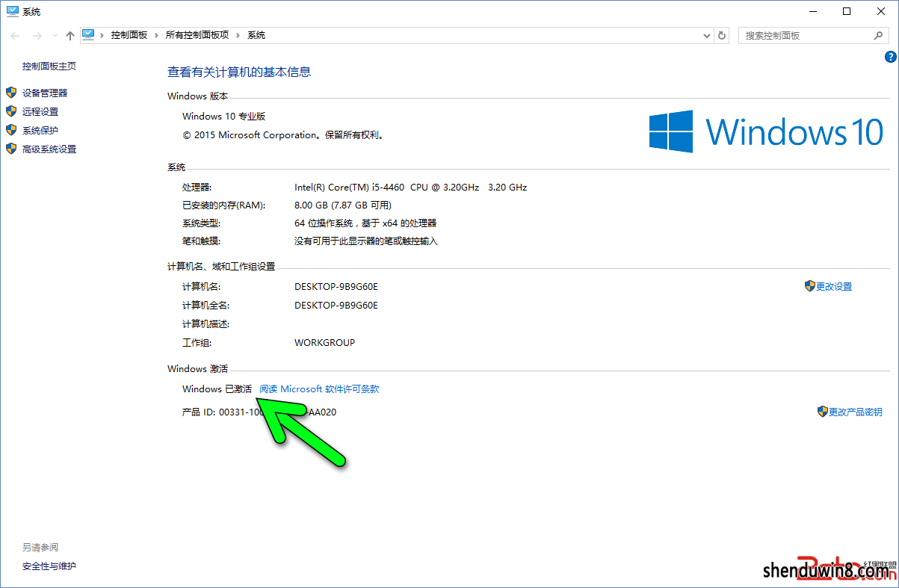The width and height of the screenshot is (899, 588).
Task: Click the Back navigation arrow
Action: (x=16, y=35)
